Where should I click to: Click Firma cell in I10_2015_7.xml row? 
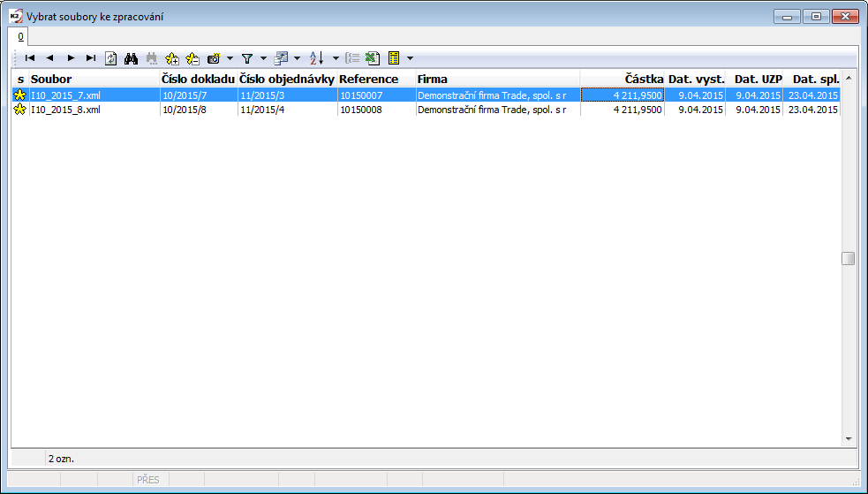coord(498,95)
